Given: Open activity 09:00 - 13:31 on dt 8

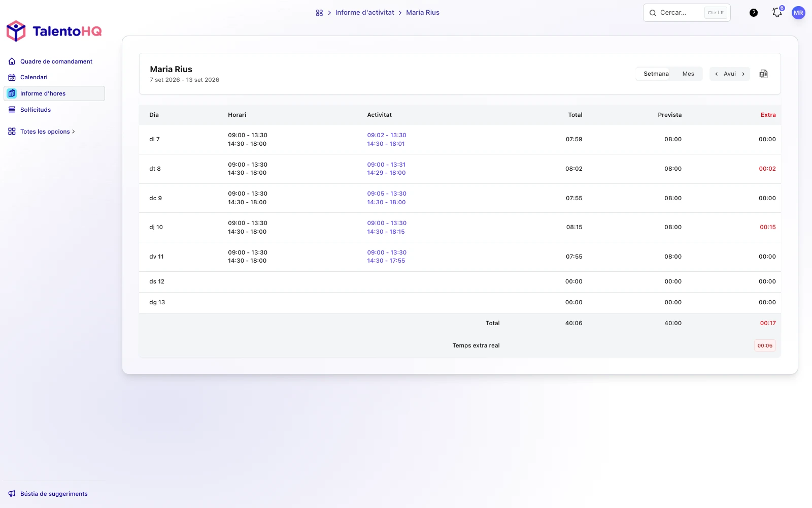Looking at the screenshot, I should coord(387,165).
